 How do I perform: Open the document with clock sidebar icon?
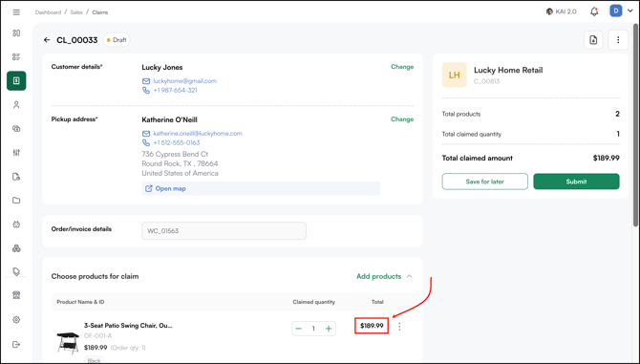point(16,177)
